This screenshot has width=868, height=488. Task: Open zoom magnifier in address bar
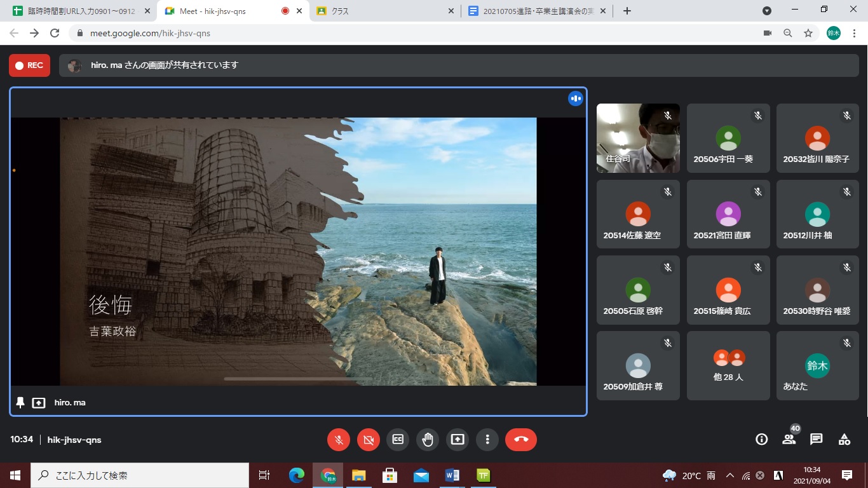(787, 33)
